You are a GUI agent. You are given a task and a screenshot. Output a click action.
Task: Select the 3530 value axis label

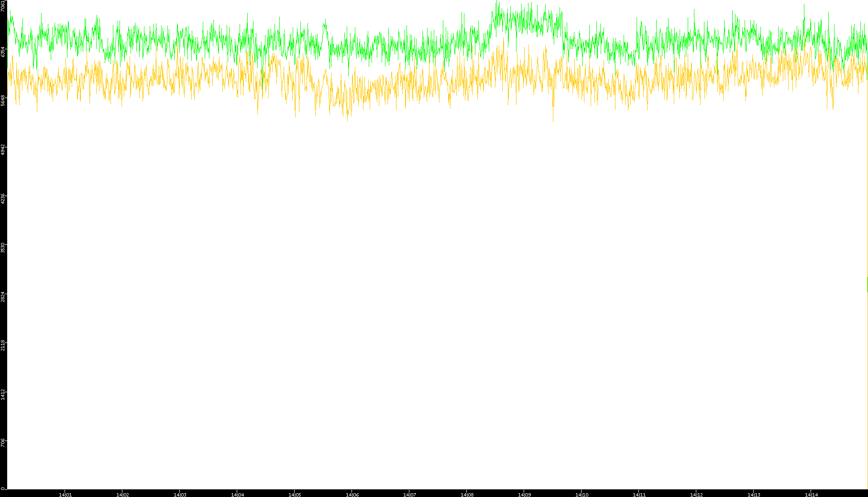click(3, 247)
